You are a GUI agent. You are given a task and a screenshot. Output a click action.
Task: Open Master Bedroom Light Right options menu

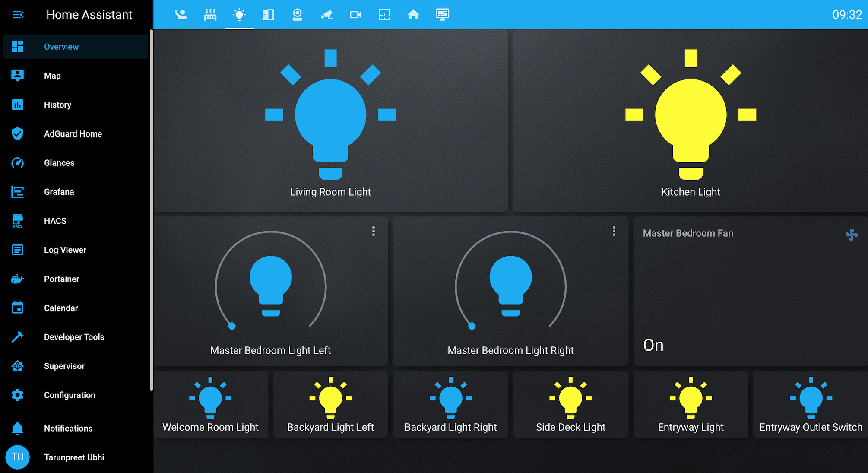coord(614,231)
